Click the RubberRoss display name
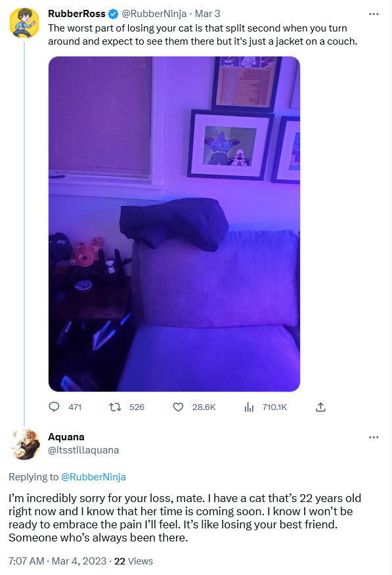The height and width of the screenshot is (575, 392). (77, 14)
